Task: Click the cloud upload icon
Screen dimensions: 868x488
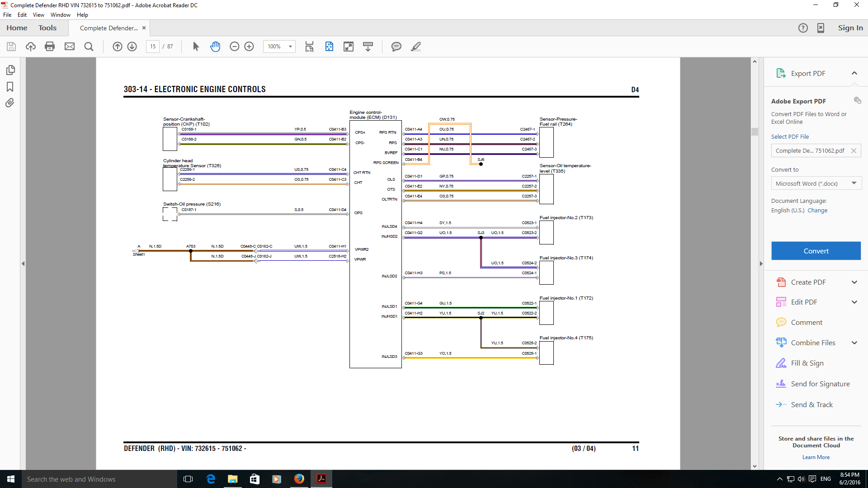Action: coord(30,47)
